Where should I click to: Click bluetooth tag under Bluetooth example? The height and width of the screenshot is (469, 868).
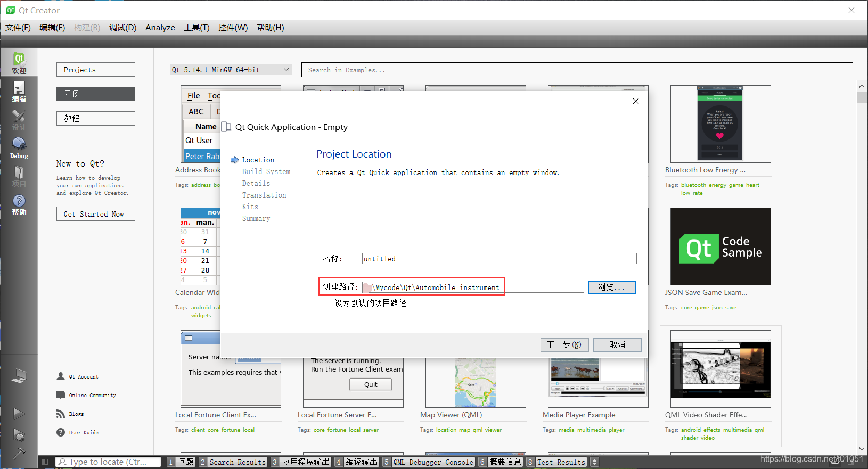pos(693,185)
